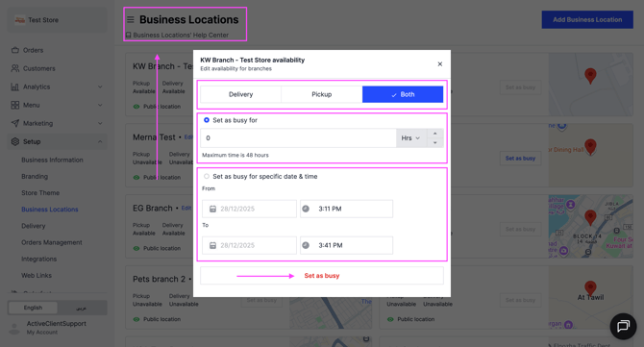Screen dimensions: 644x347
Task: Click the Orders bag icon
Action: pos(15,50)
